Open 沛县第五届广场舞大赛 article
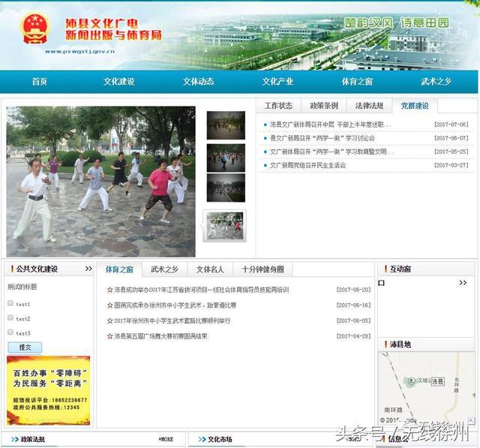The height and width of the screenshot is (448, 480). [160, 336]
